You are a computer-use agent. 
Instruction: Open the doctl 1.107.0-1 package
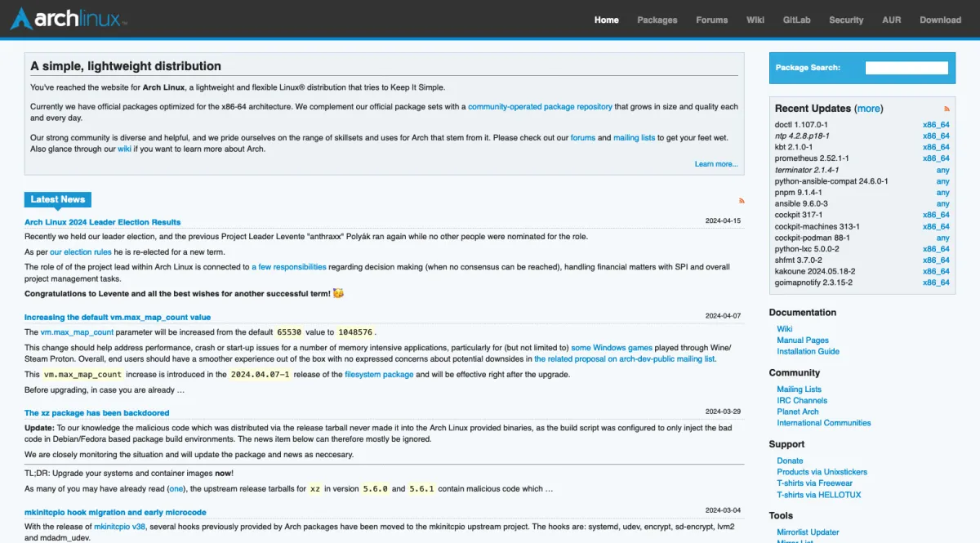[x=801, y=125]
